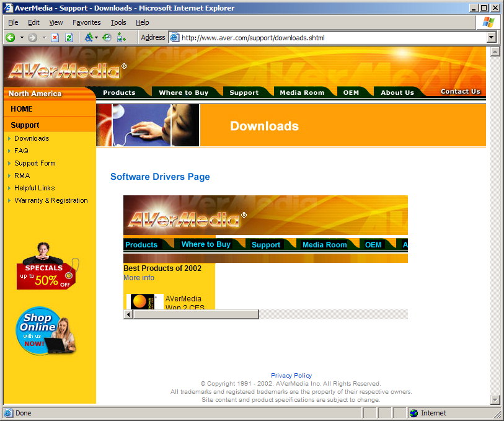Open the Back button history dropdown arrow
This screenshot has height=421, width=504.
[x=22, y=37]
